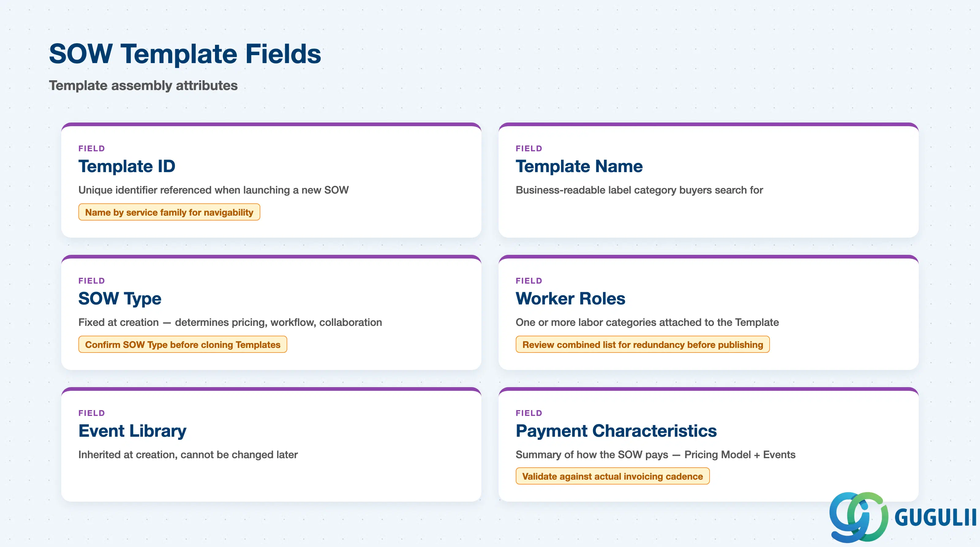Select 'Summary of how the SOW pays' line
Viewport: 980px width, 547px height.
tap(655, 455)
